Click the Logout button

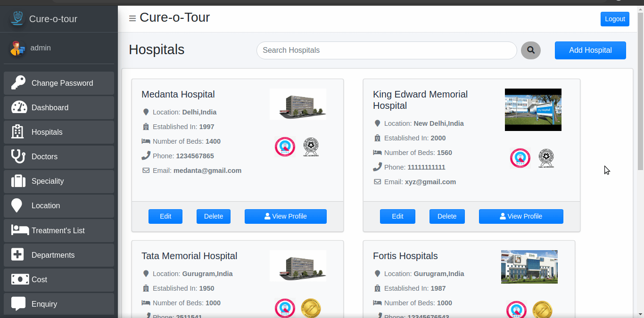click(x=615, y=19)
